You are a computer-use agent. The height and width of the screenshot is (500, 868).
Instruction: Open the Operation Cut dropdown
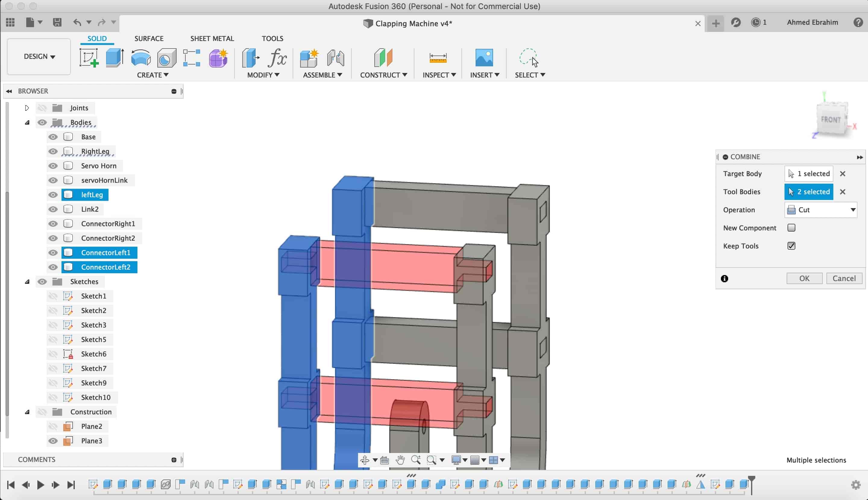[821, 210]
